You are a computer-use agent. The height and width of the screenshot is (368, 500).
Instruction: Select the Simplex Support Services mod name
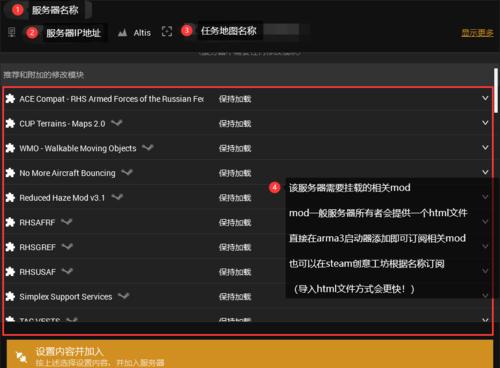point(66,297)
